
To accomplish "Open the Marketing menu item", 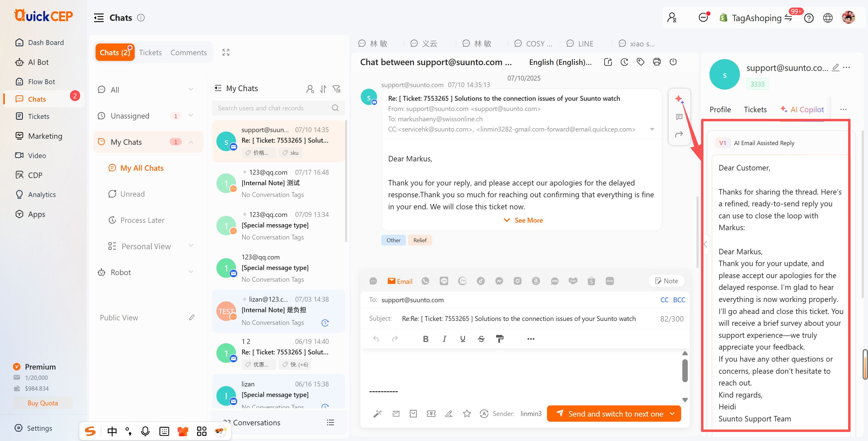I will coord(39,136).
